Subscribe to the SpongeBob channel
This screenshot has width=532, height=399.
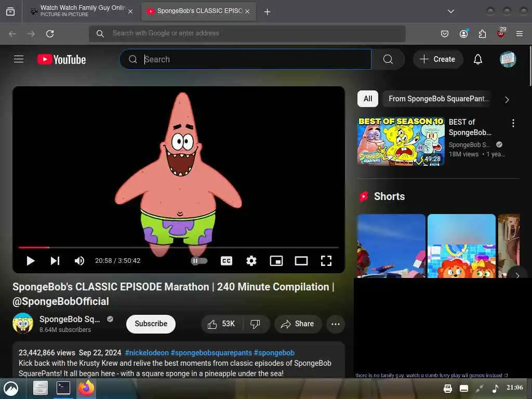point(151,324)
